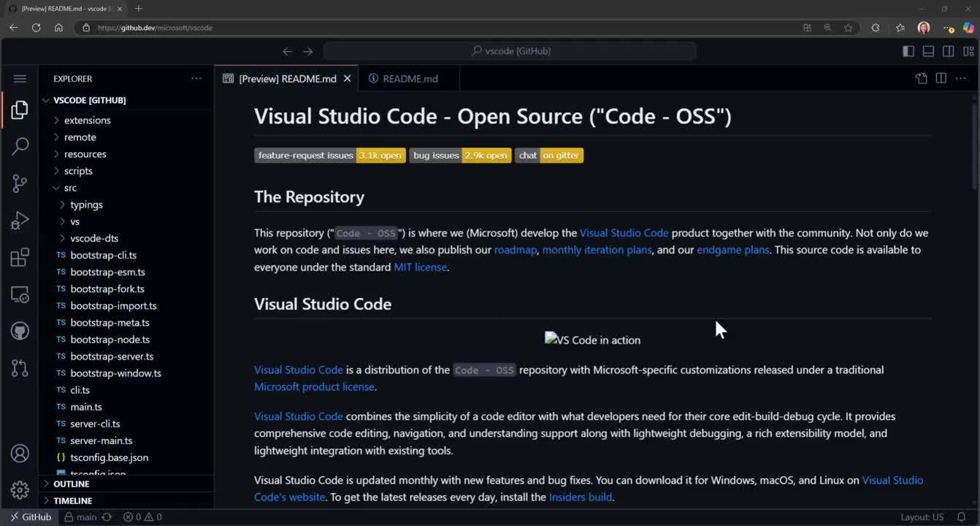
Task: Open the Source Control view
Action: (x=20, y=183)
